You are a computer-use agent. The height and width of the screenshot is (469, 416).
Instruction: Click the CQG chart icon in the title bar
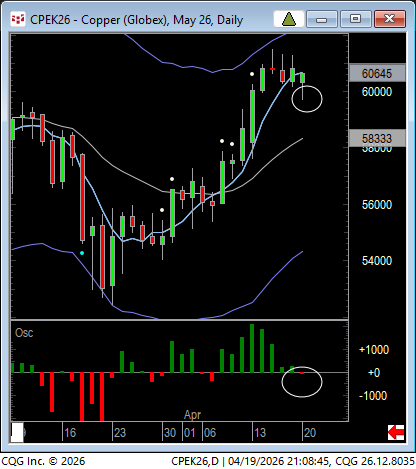[x=18, y=19]
